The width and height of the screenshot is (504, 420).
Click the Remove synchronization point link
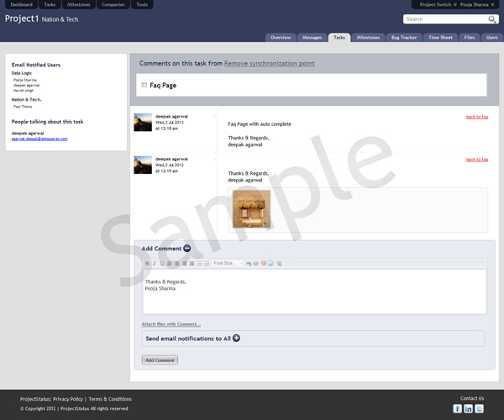click(270, 63)
